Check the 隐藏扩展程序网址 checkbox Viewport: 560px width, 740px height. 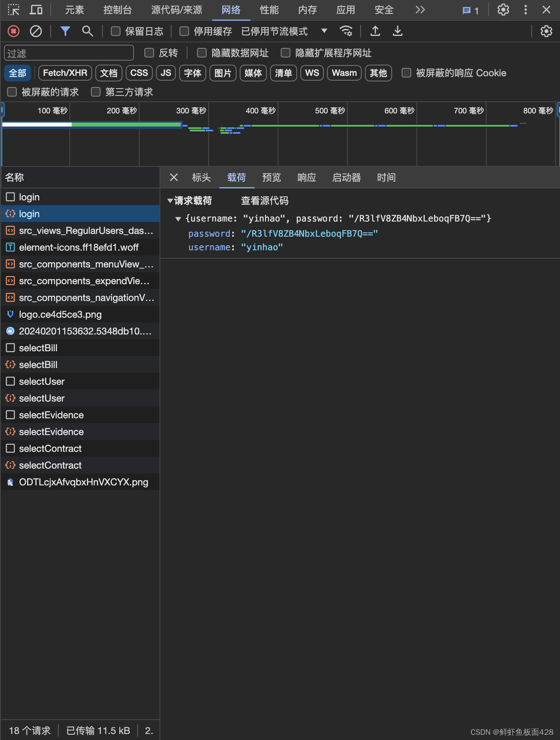(x=286, y=53)
